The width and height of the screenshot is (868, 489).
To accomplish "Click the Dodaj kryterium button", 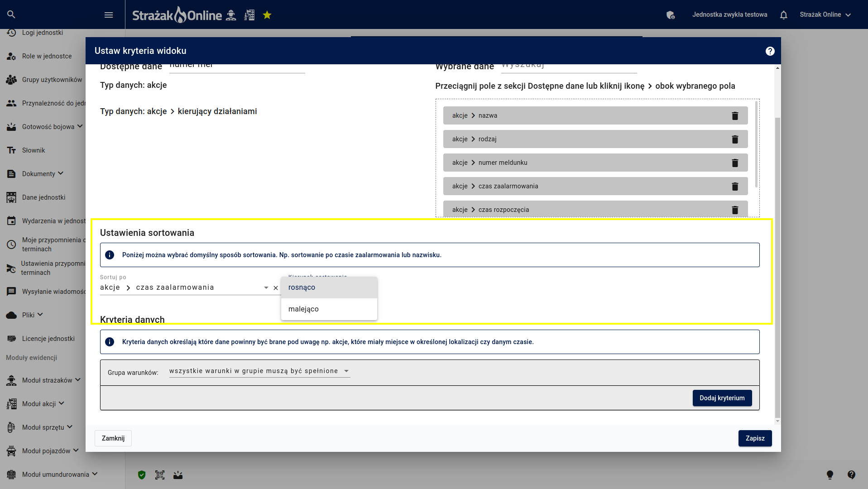I will coord(722,398).
